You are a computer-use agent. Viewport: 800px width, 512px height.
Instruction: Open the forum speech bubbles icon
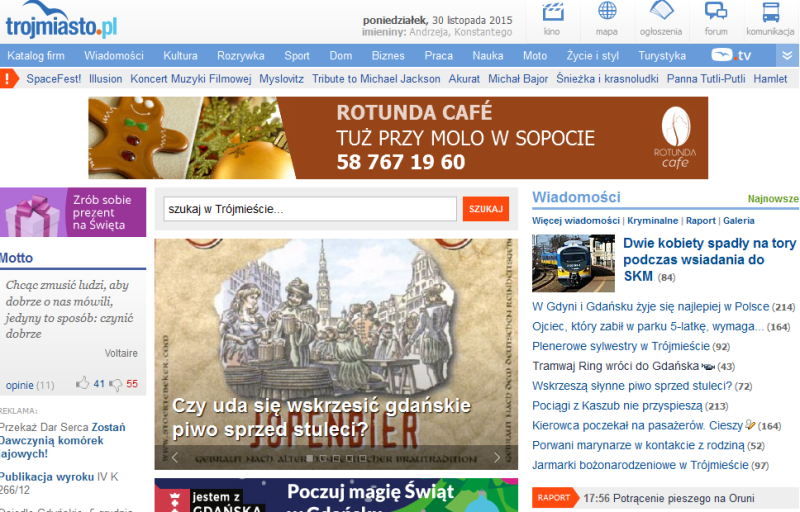[716, 11]
